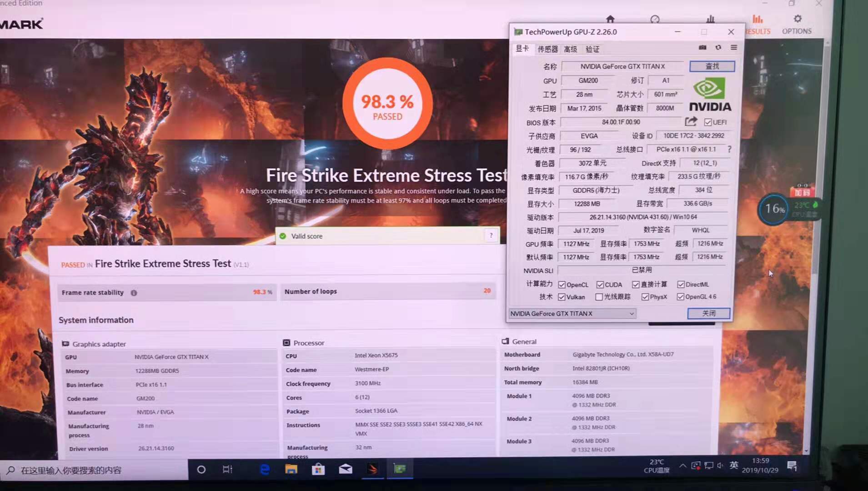Click the "Socket 1366 LGA" package value
Image resolution: width=868 pixels, height=491 pixels.
point(376,411)
